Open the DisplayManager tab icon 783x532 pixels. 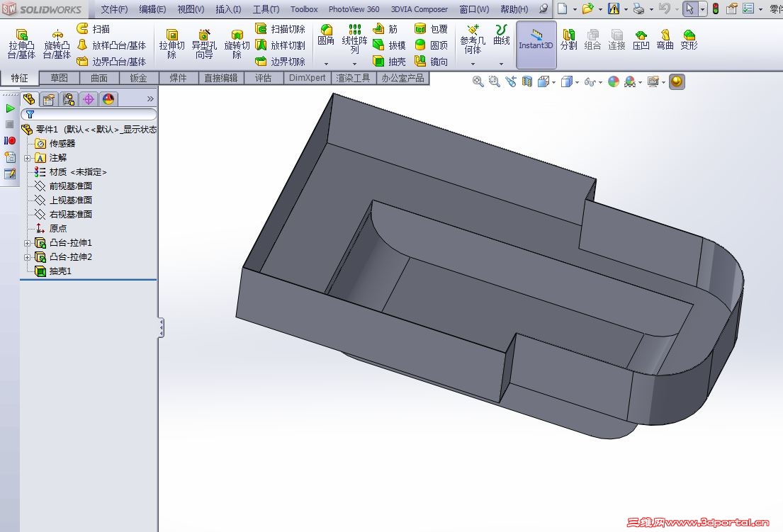click(108, 98)
